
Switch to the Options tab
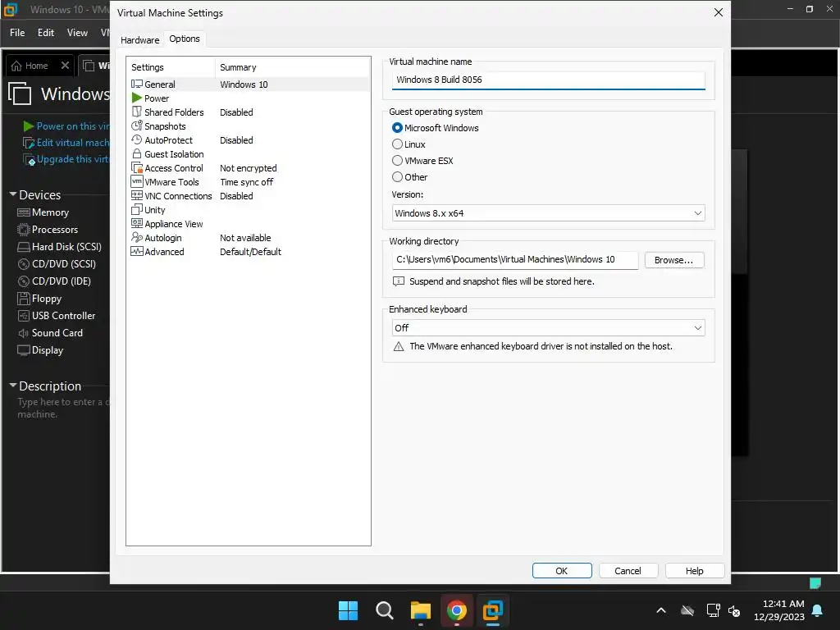(185, 39)
